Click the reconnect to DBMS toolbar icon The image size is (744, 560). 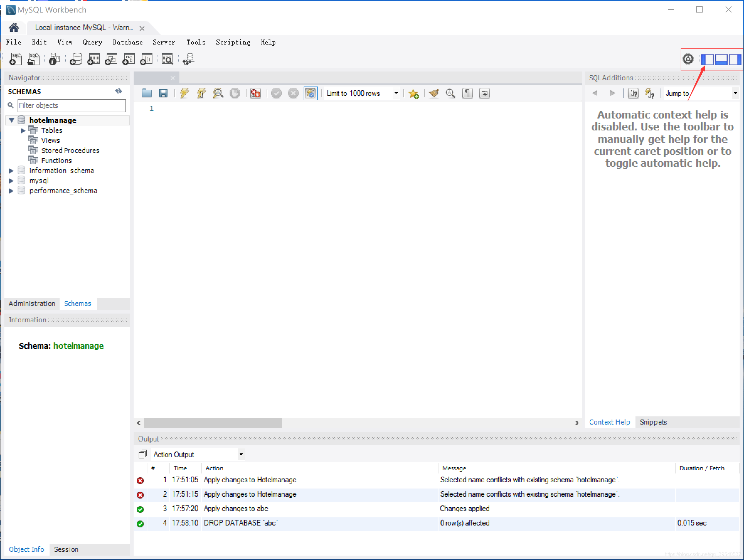[189, 60]
